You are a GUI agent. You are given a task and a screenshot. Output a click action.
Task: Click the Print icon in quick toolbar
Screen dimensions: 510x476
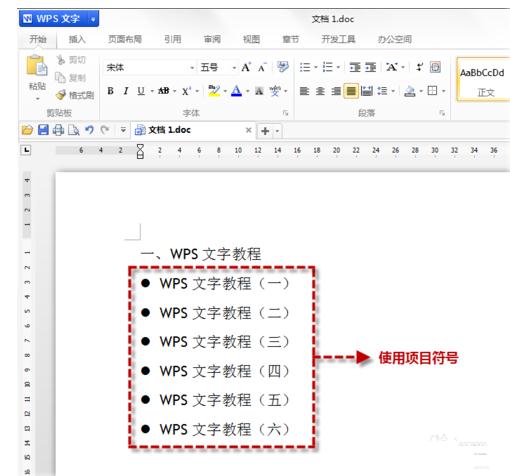click(x=58, y=130)
